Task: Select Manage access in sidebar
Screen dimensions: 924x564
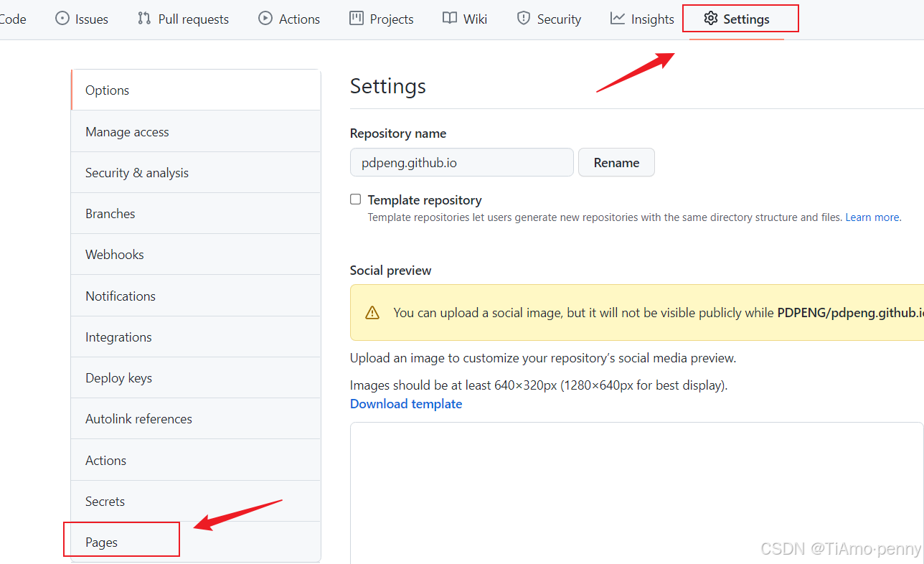Action: 127,132
